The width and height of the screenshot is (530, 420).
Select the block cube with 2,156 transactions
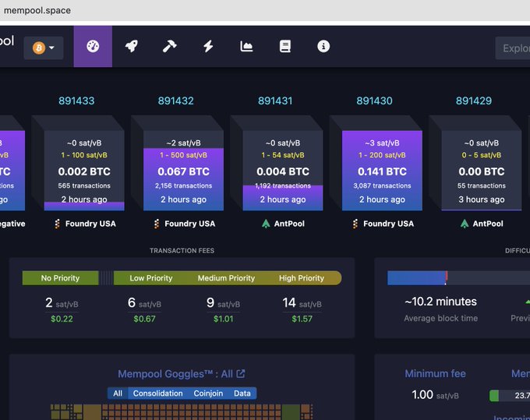[x=183, y=171]
